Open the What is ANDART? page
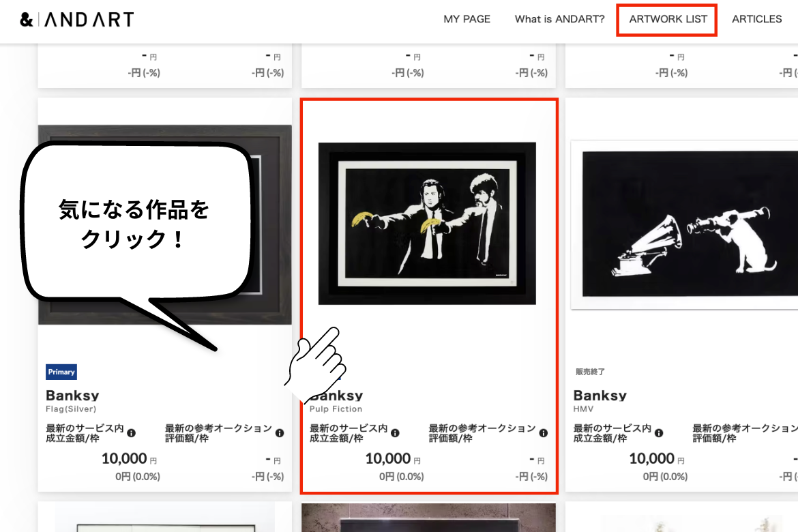Image resolution: width=798 pixels, height=532 pixels. pyautogui.click(x=559, y=19)
